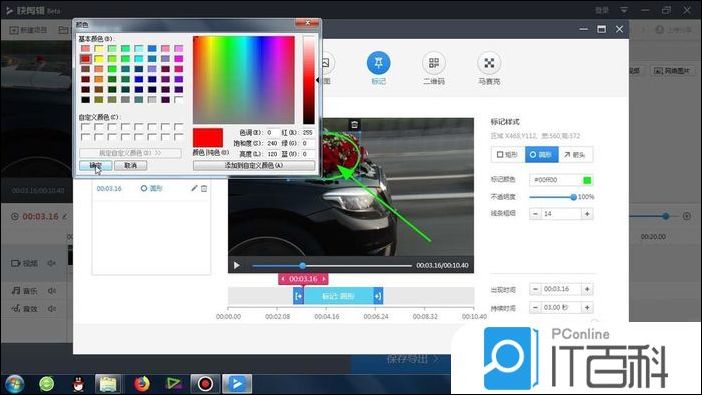Mute the 音乐 music track
The height and width of the screenshot is (395, 702).
click(x=52, y=291)
